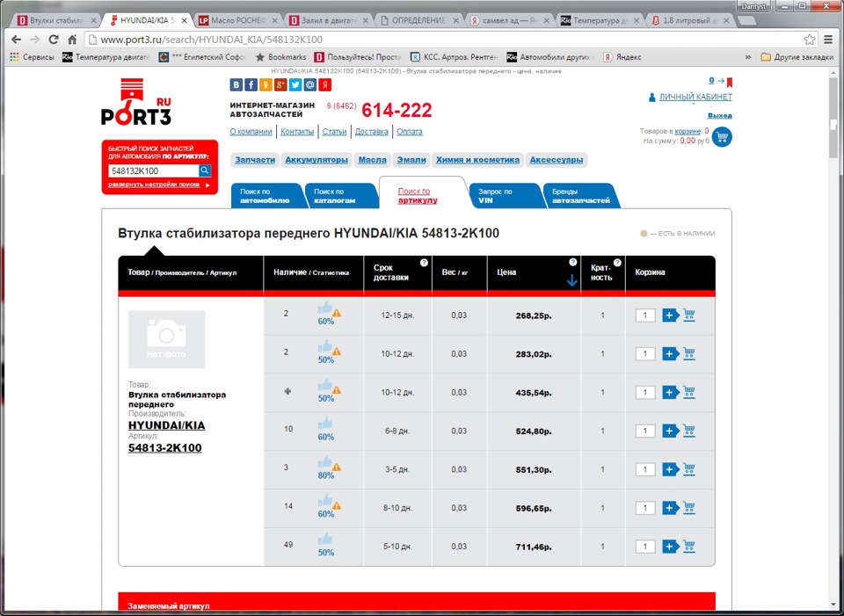Click the Нет фото product thumbnail

tap(166, 339)
